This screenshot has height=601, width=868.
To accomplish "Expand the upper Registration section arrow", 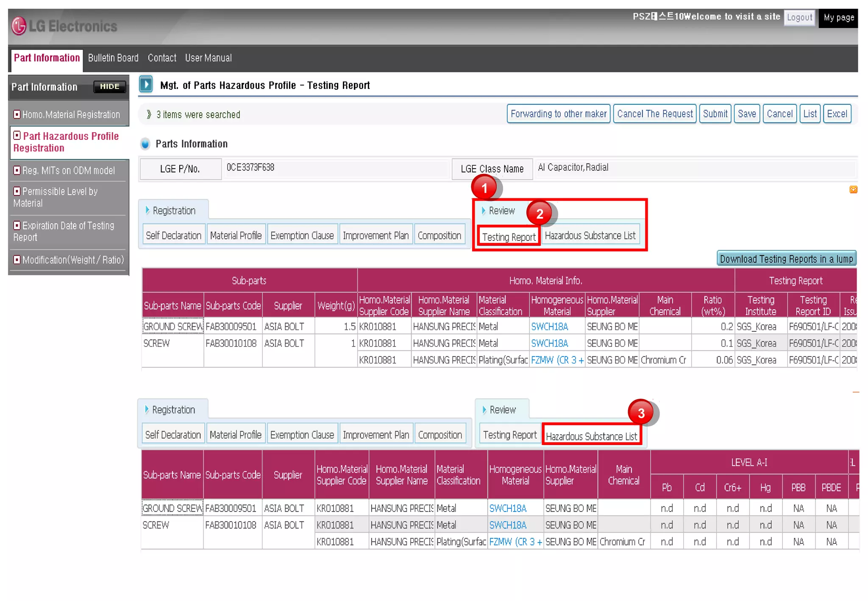I will 147,210.
